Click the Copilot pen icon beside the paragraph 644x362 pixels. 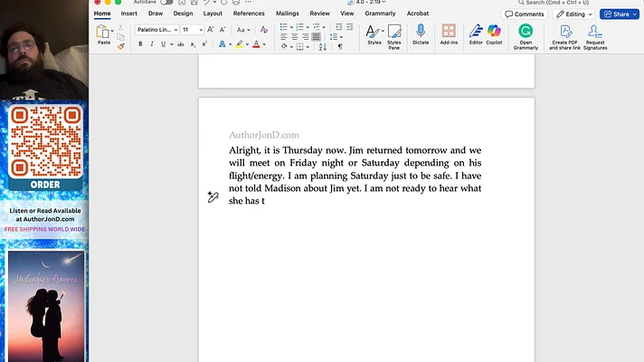(x=213, y=197)
